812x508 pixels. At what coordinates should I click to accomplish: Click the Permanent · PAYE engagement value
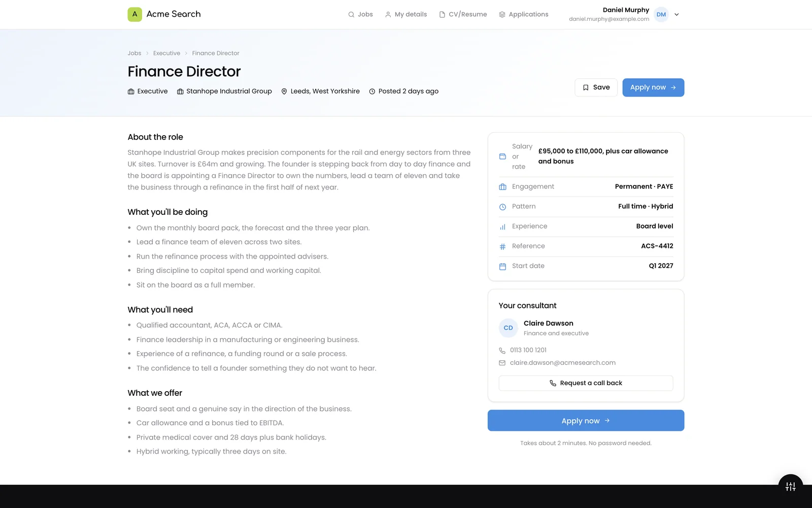(x=644, y=186)
